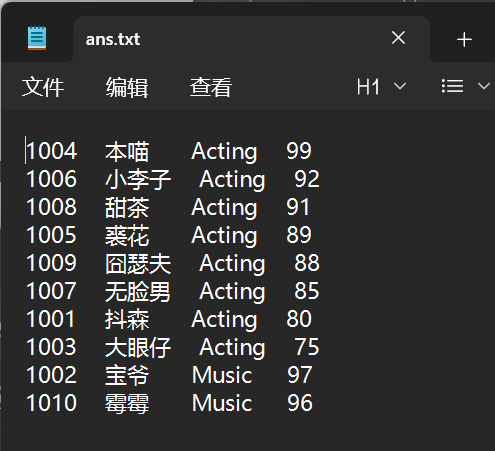Click score 96
This screenshot has height=451, width=495.
coord(300,403)
